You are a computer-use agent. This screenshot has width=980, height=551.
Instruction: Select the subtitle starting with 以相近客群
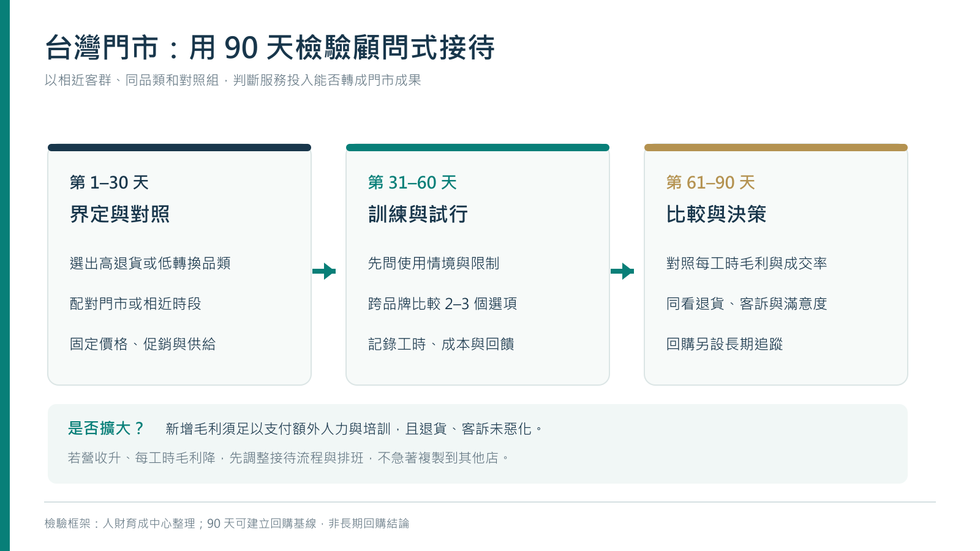[x=233, y=80]
